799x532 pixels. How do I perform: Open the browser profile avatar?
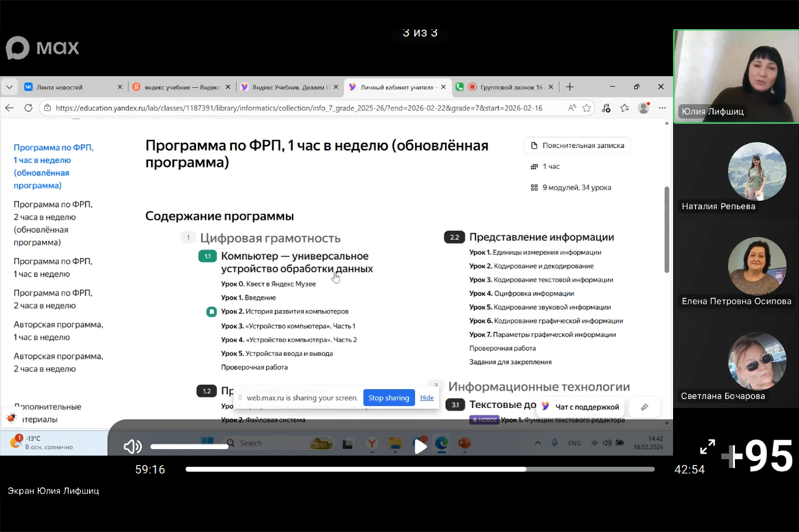pyautogui.click(x=643, y=107)
